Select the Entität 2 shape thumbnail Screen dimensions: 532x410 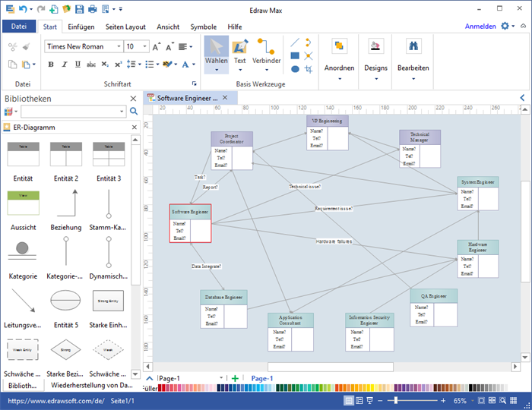[66, 154]
